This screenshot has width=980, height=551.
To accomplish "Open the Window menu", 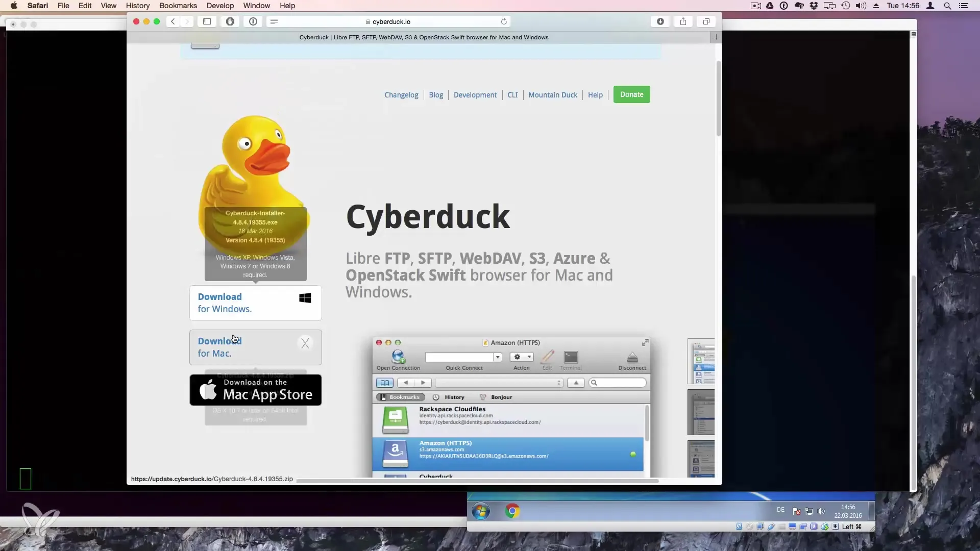I will pyautogui.click(x=256, y=6).
